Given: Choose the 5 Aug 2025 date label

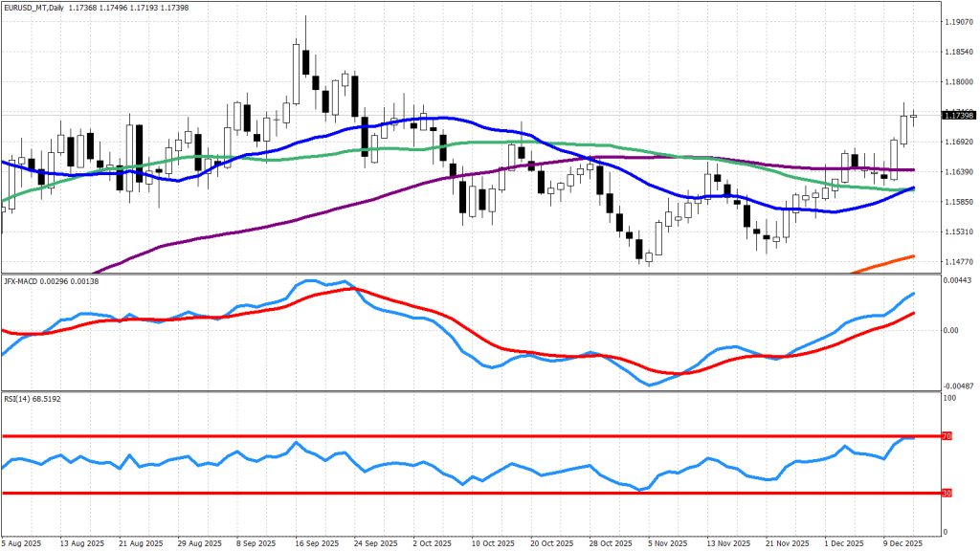Looking at the screenshot, I should (x=23, y=542).
